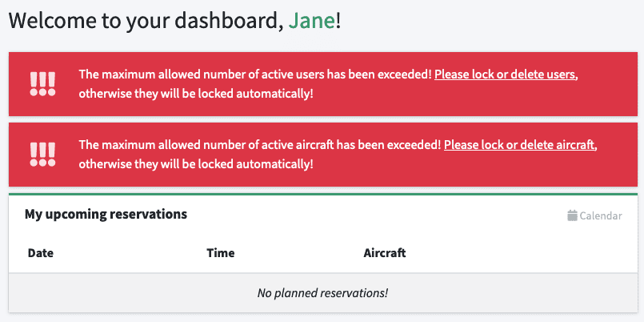Click the active users exceeded warning message
Screen dimensions: 644x322
329,84
